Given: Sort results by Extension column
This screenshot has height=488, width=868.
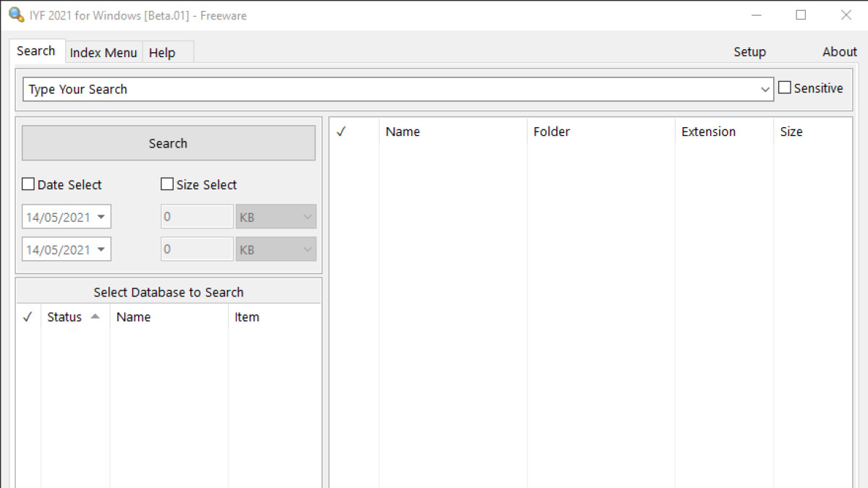Looking at the screenshot, I should 708,132.
